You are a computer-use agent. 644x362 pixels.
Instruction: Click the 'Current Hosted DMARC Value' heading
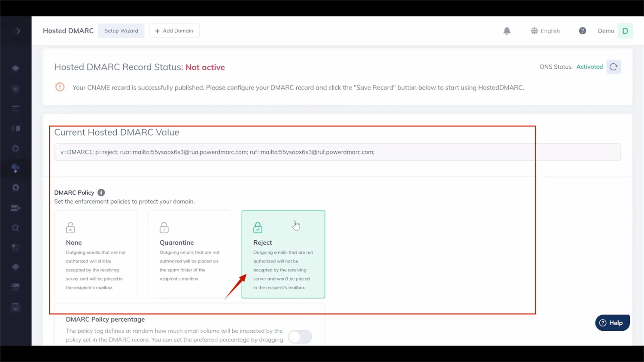tap(117, 133)
